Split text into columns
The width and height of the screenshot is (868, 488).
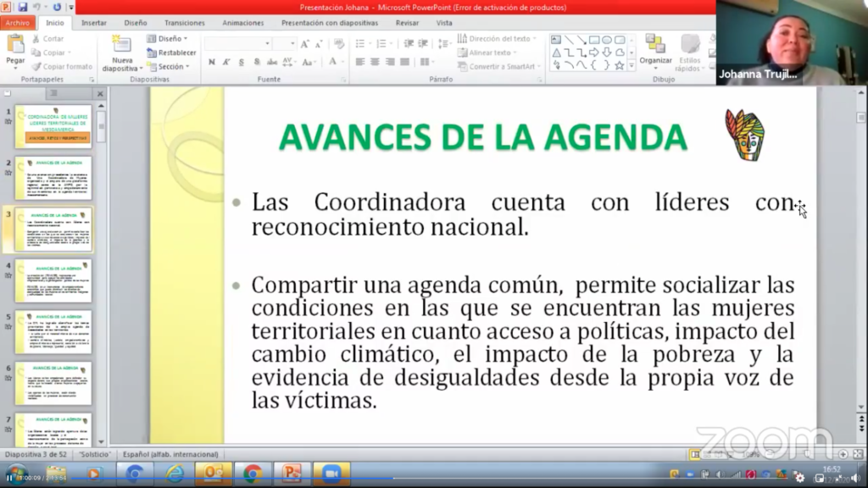426,62
